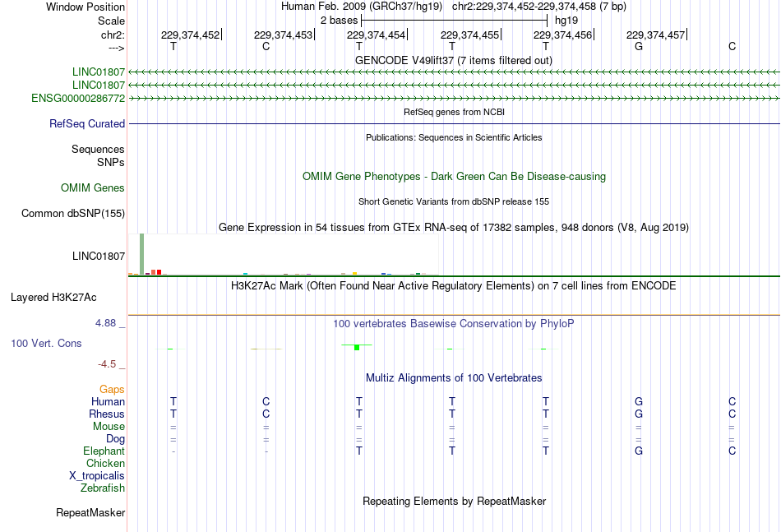781x532 pixels.
Task: Open the H3K27Ac Mark ENCODE track title
Action: pos(454,286)
